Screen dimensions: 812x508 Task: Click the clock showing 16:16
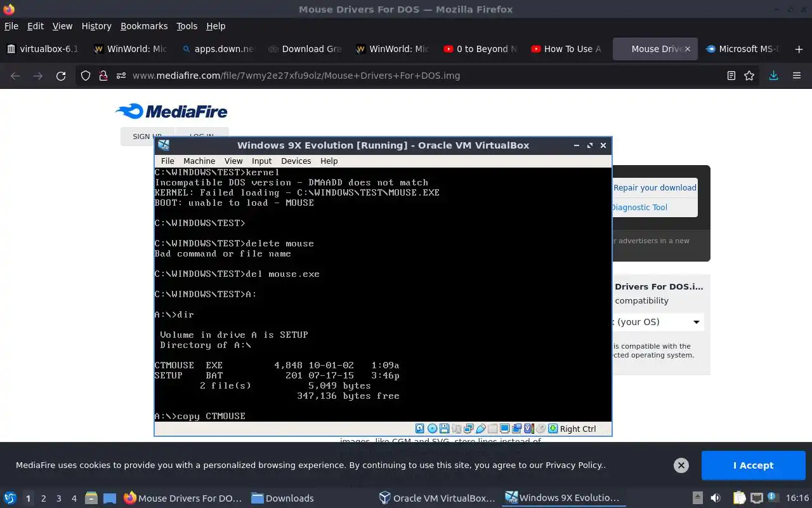[x=797, y=498]
